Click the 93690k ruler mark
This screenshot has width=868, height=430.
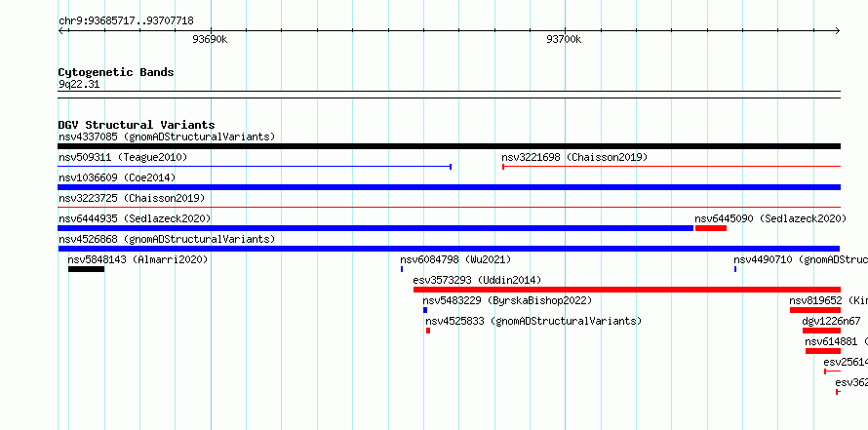point(210,39)
